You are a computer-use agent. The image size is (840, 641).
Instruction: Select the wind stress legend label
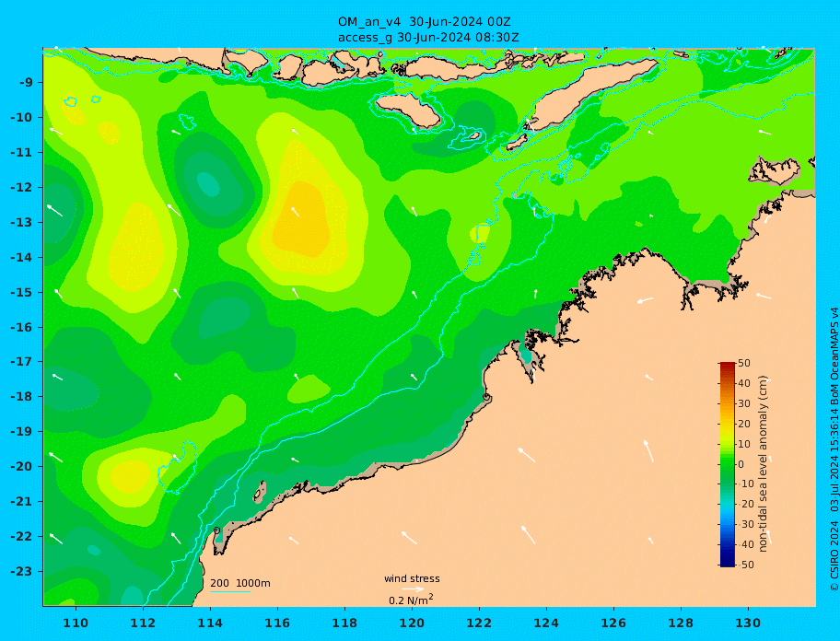[412, 579]
